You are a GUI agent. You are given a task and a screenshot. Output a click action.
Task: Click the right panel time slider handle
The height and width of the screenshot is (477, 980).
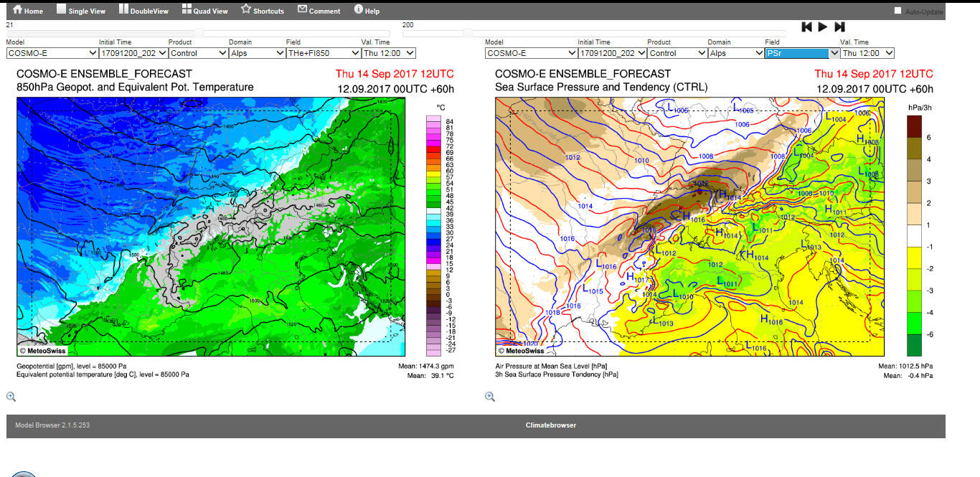(468, 33)
